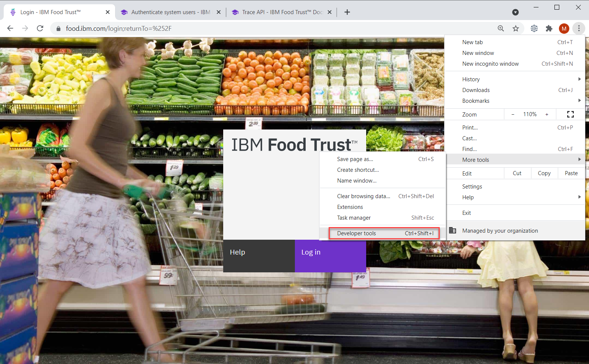This screenshot has height=364, width=589.
Task: Click the lock icon in address bar
Action: click(58, 29)
